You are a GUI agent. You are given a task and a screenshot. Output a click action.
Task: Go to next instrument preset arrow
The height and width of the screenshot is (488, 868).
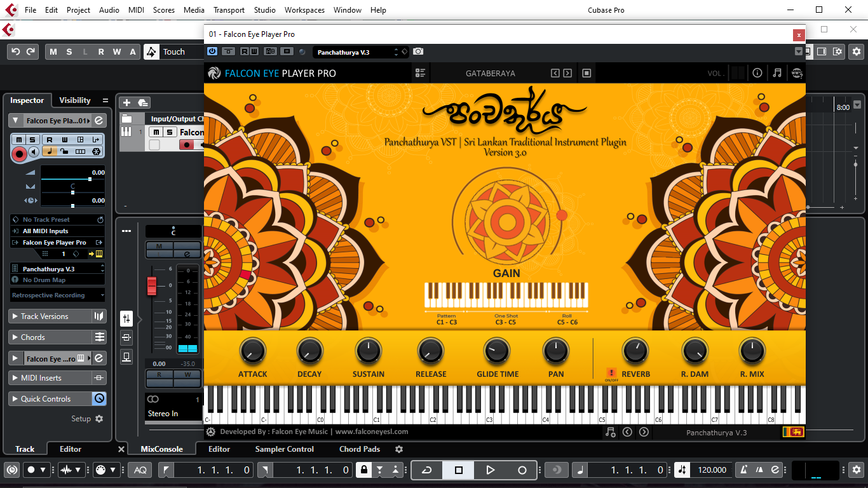(x=567, y=73)
